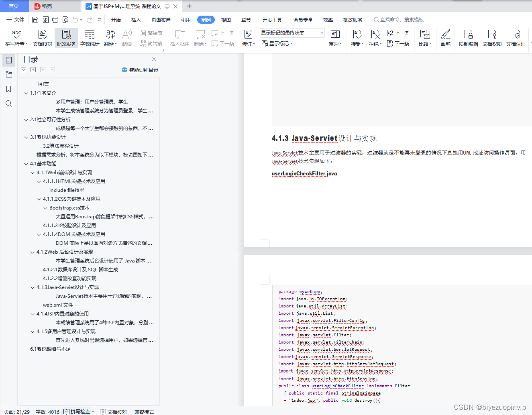Go to previous change (上一条) in review
Screen dimensions: 532x415
tap(398, 33)
